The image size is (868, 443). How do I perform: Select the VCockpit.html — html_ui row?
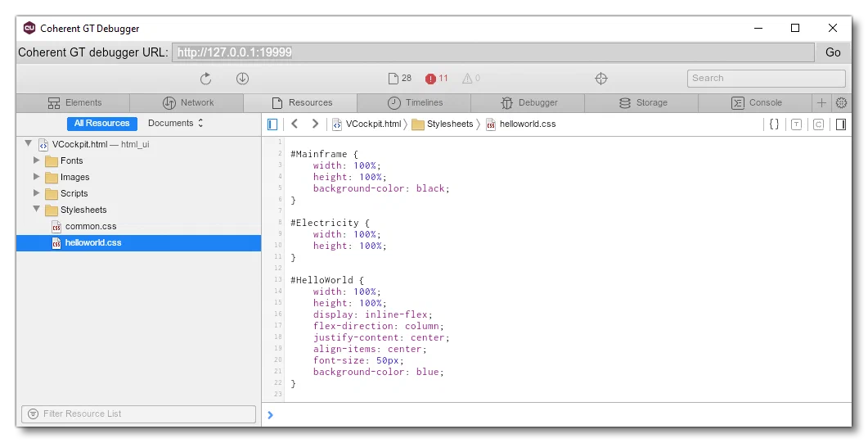pos(138,145)
